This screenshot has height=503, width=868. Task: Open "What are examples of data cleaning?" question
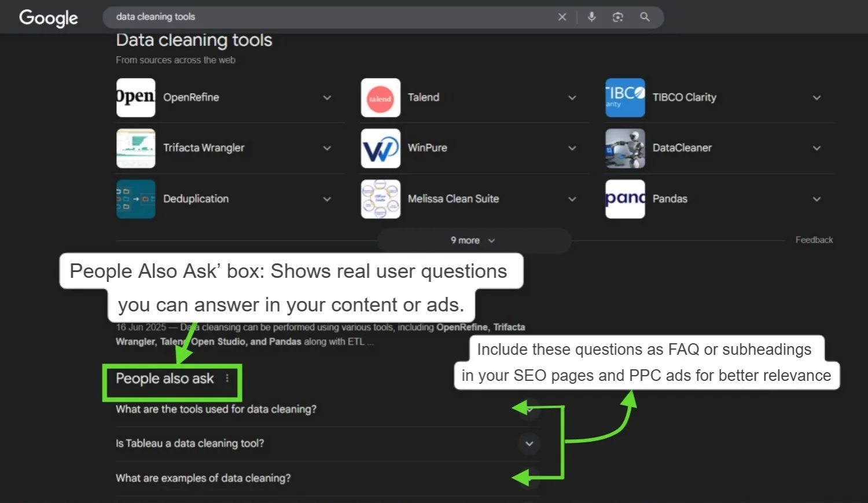pyautogui.click(x=203, y=478)
